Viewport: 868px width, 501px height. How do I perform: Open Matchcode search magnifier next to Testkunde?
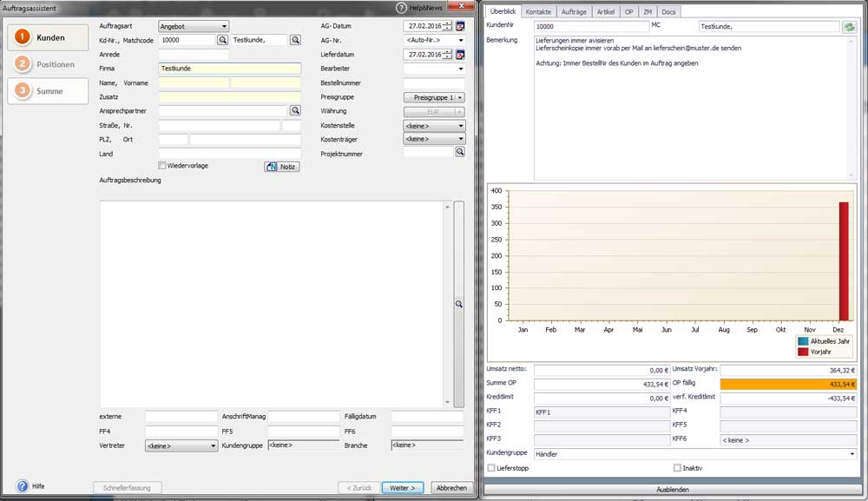click(295, 40)
